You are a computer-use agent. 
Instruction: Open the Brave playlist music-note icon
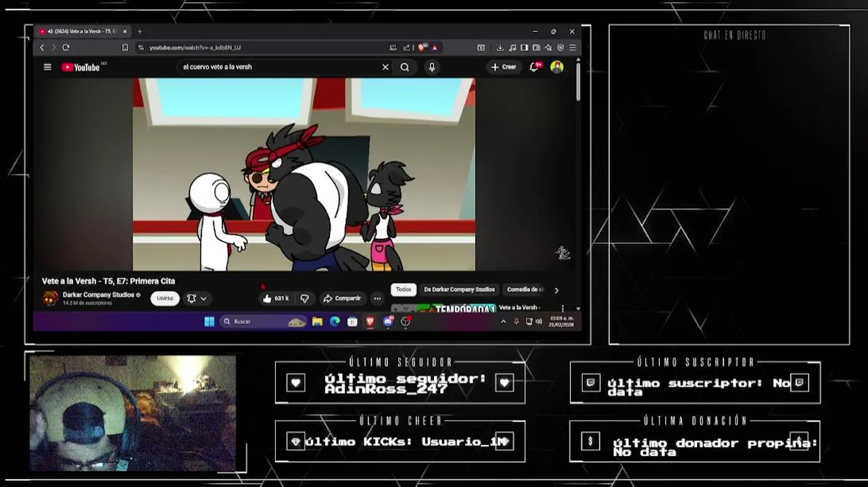(x=512, y=47)
